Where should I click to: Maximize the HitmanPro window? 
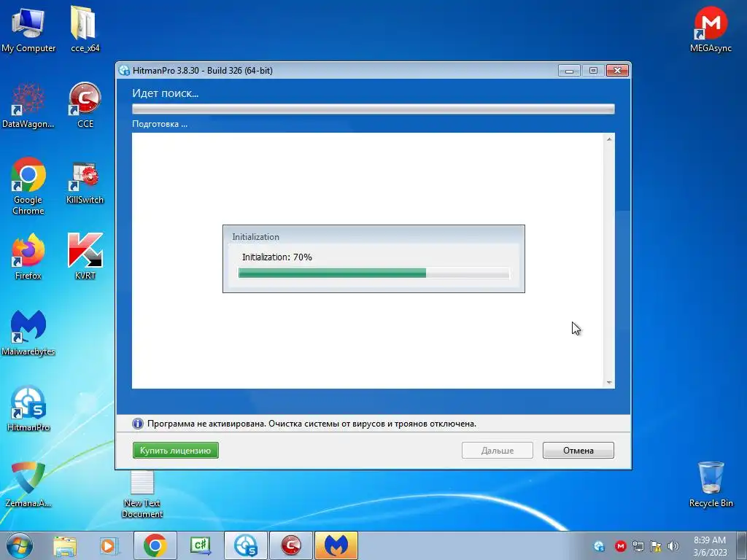click(x=593, y=71)
